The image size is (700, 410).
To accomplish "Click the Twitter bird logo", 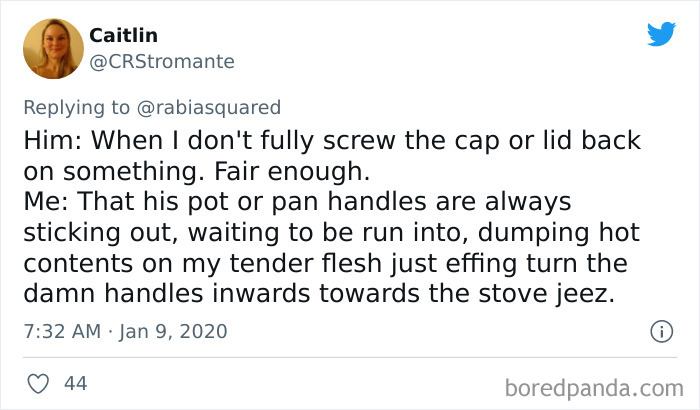I will [x=661, y=34].
